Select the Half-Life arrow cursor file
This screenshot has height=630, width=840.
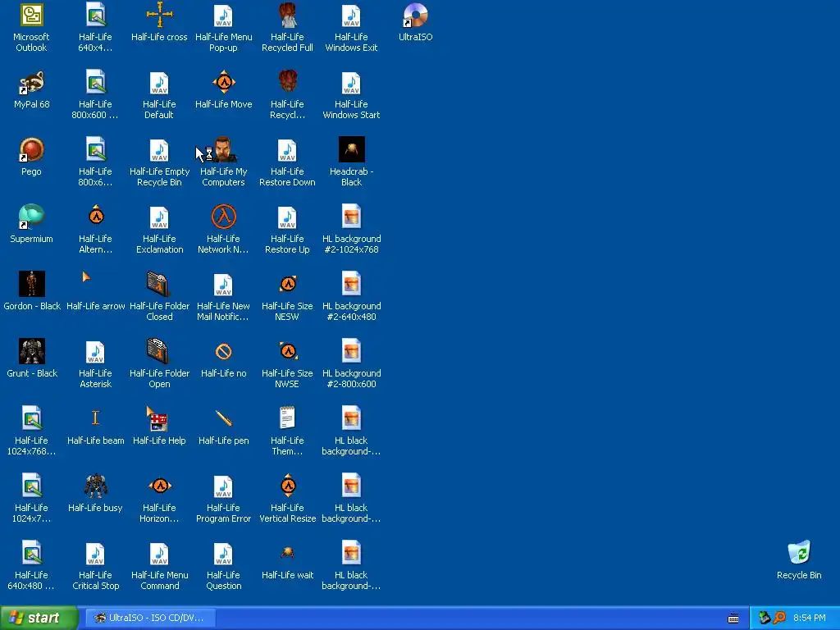[x=95, y=291]
